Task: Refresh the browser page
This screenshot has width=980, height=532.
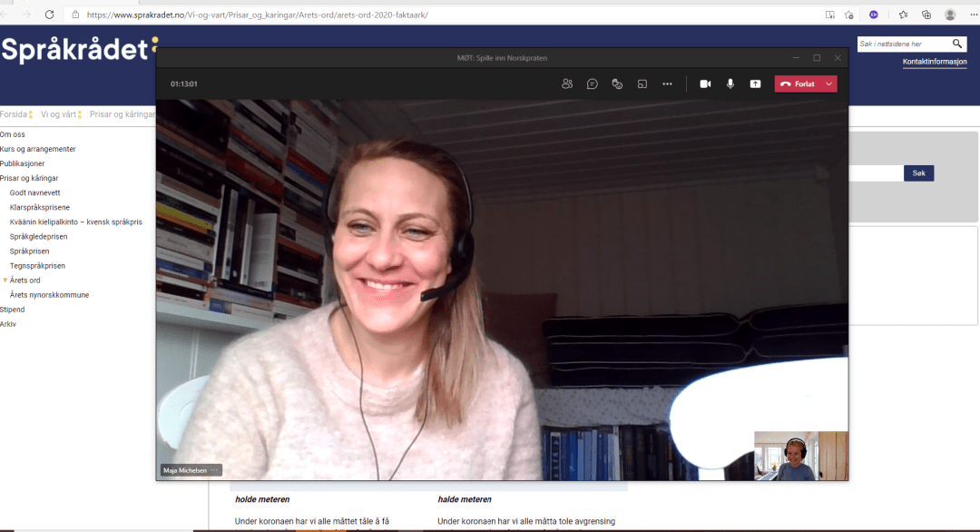Action: coord(49,15)
